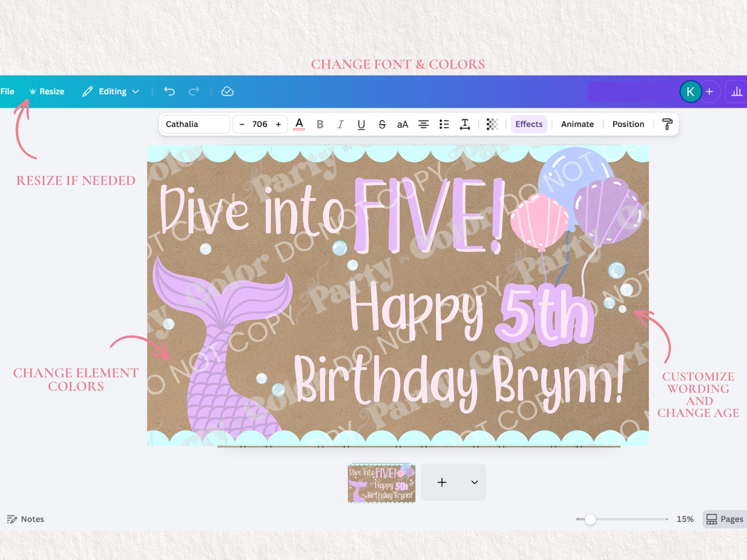Toggle bold formatting

pyautogui.click(x=320, y=124)
